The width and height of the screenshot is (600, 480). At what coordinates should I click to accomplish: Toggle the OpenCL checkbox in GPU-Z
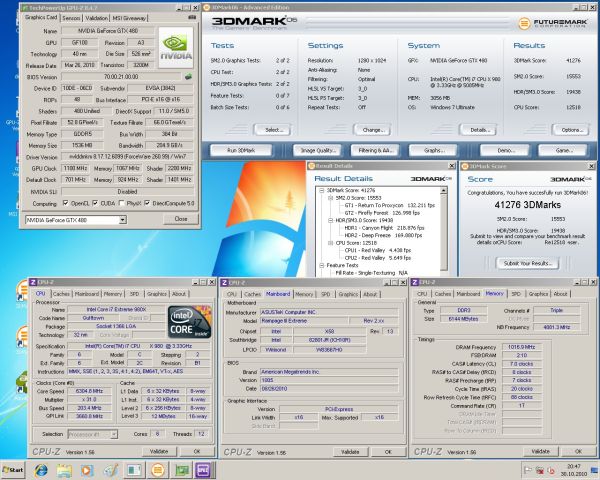coord(65,203)
